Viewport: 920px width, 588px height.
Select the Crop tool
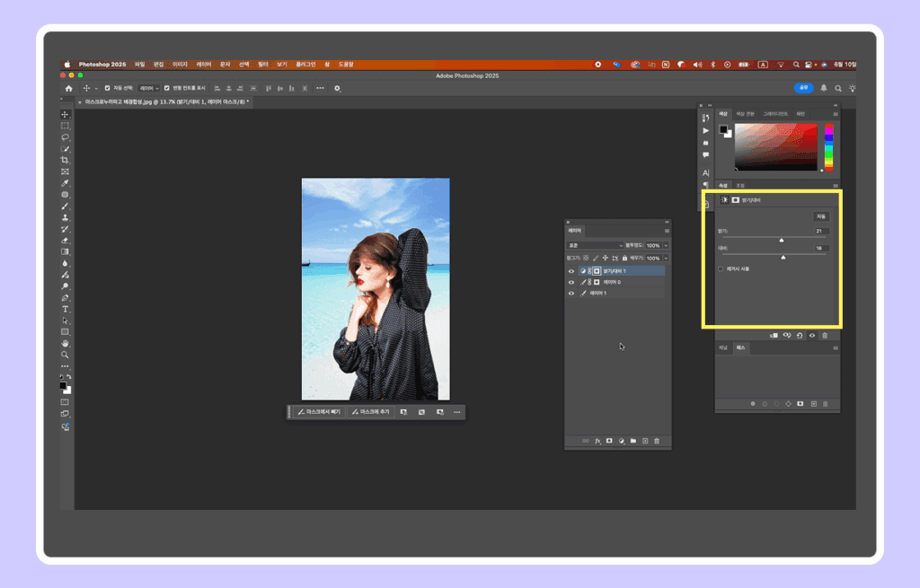click(65, 160)
